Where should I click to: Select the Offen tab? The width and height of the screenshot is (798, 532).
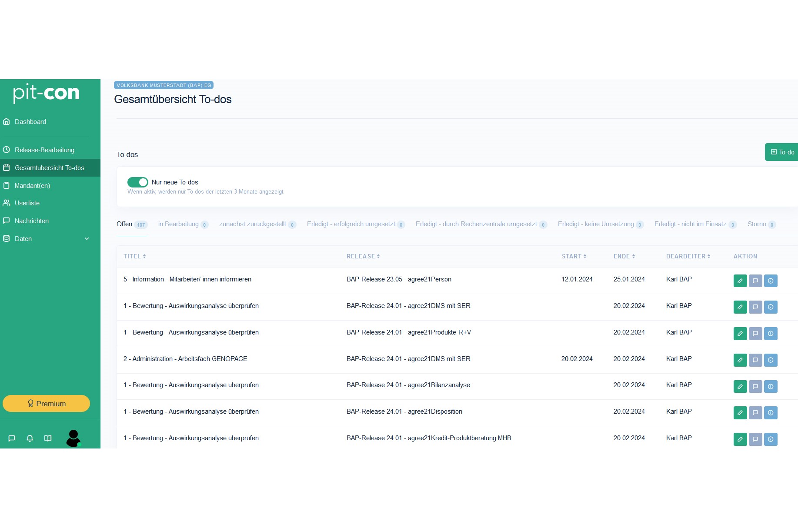click(x=132, y=224)
